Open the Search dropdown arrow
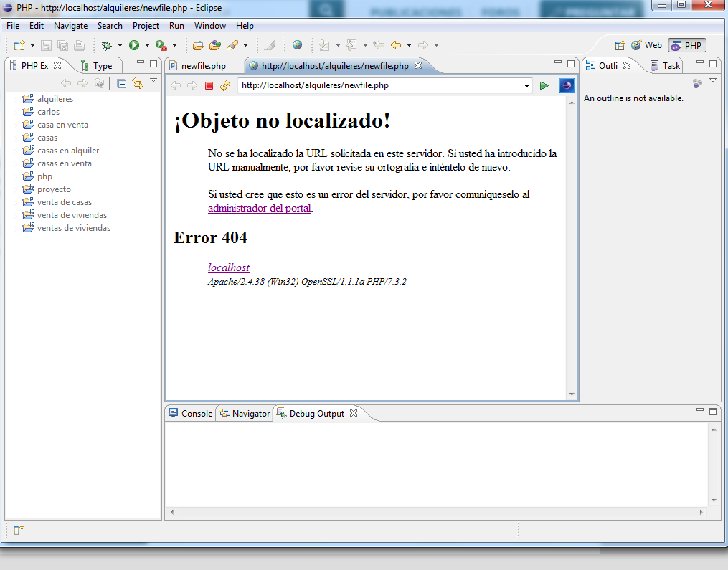728x570 pixels. [x=245, y=45]
